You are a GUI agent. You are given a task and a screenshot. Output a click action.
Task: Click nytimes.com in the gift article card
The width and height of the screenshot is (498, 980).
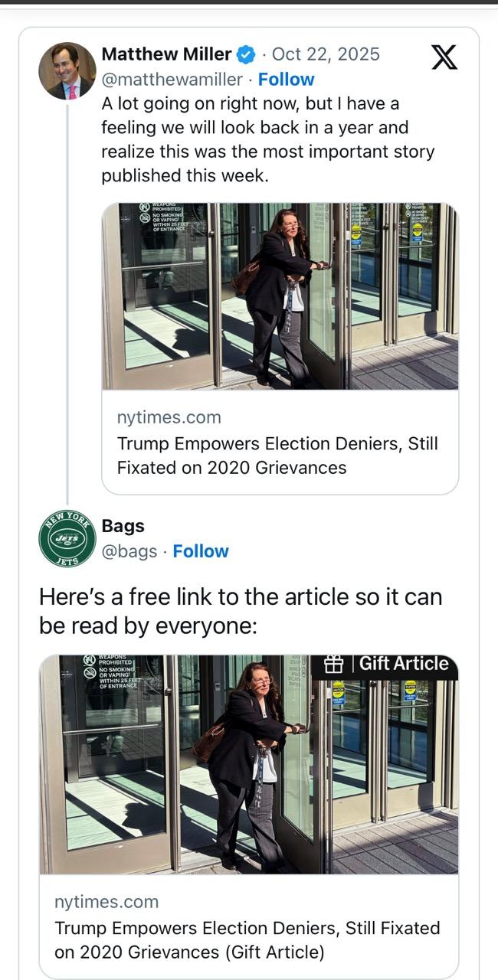coord(106,902)
